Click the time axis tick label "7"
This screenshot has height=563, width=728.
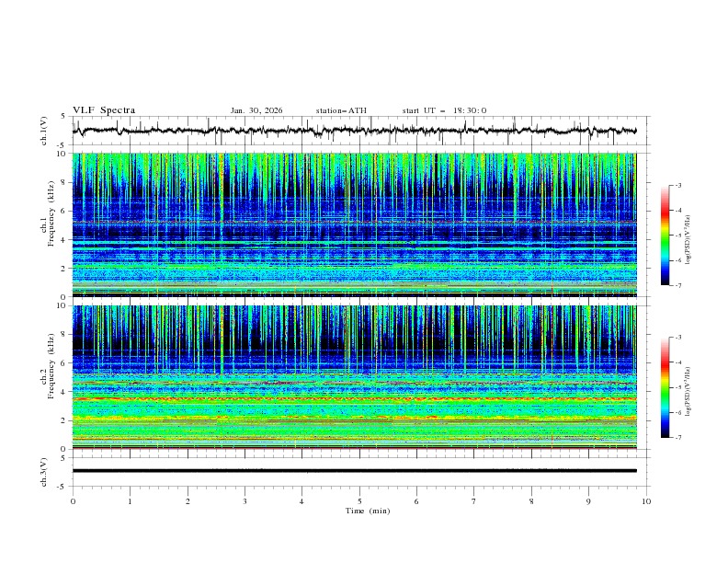point(474,501)
